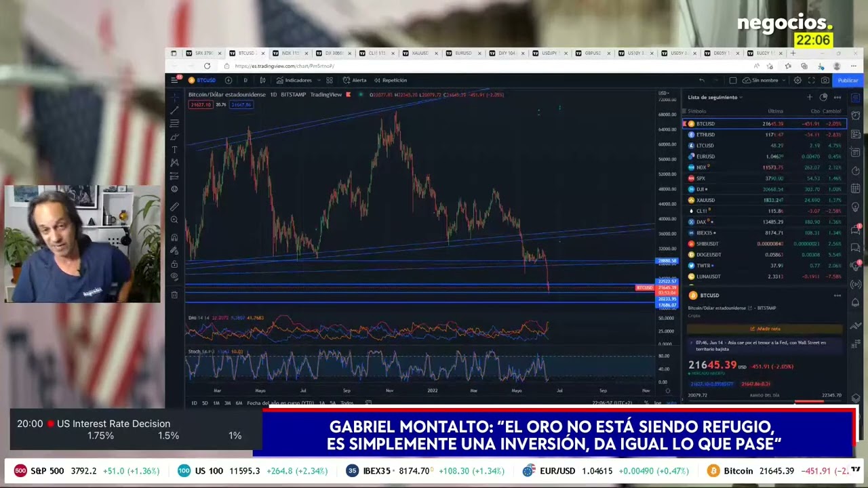The height and width of the screenshot is (488, 868).
Task: Open chart settings gear icon
Action: 797,80
